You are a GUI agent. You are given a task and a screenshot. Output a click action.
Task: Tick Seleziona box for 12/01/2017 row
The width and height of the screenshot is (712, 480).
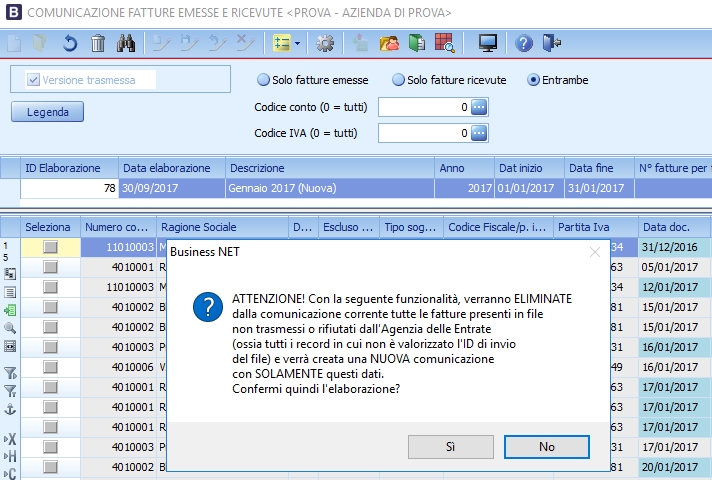(x=50, y=287)
